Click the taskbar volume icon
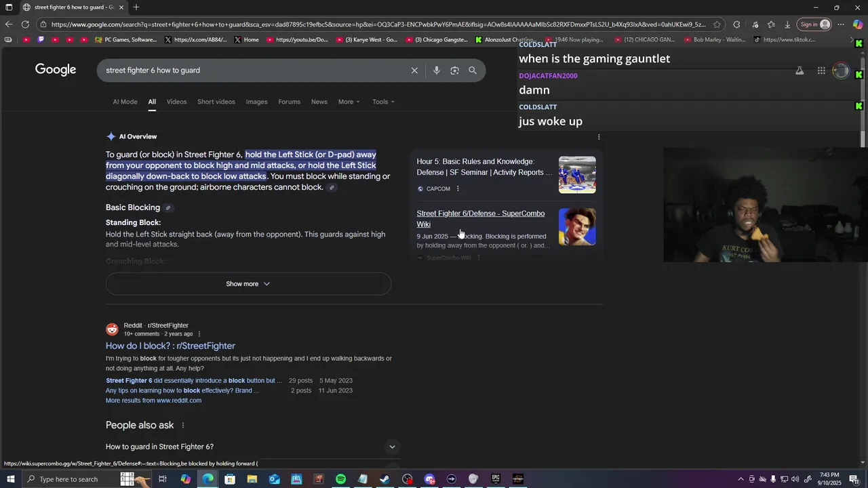The image size is (868, 488). point(795,479)
